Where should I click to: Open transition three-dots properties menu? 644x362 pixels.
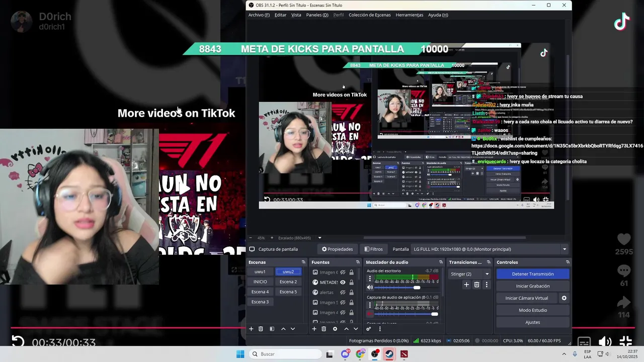tap(487, 285)
